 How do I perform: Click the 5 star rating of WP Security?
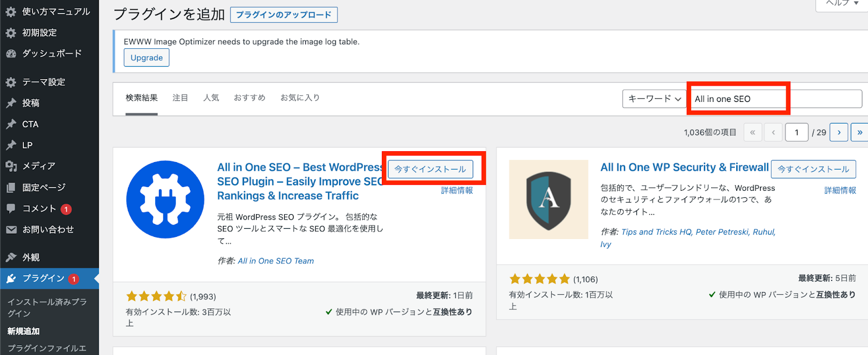[x=540, y=279]
